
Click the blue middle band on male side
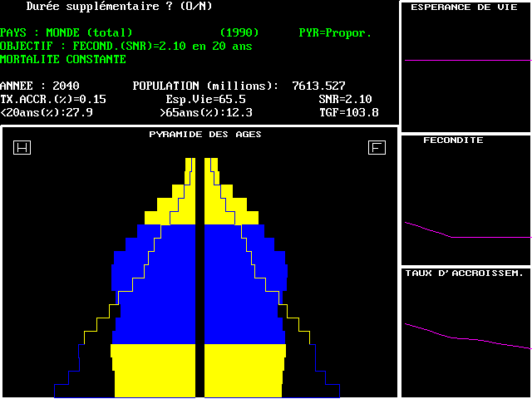pyautogui.click(x=158, y=283)
